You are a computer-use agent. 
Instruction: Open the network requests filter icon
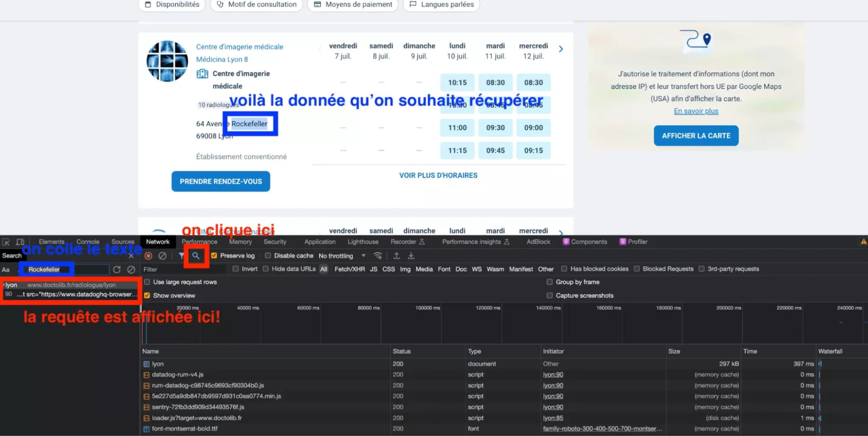point(181,256)
